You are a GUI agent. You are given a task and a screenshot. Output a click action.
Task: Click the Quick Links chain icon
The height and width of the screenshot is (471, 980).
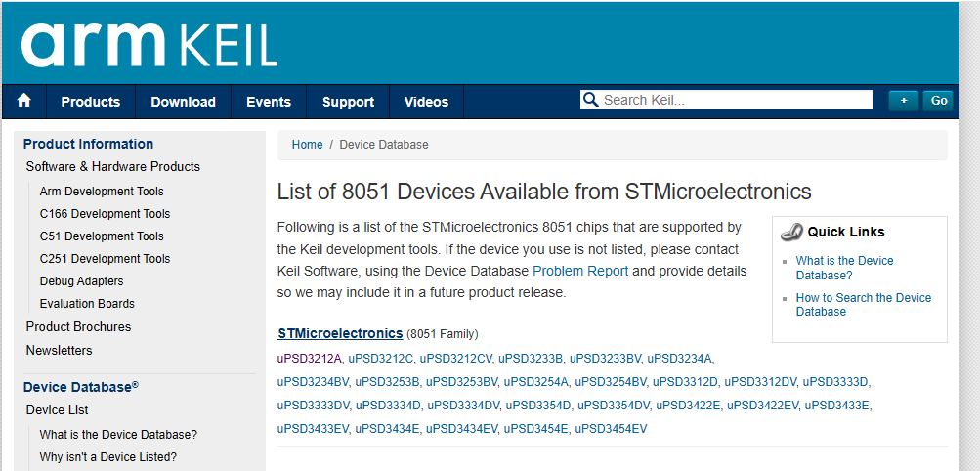pos(791,233)
